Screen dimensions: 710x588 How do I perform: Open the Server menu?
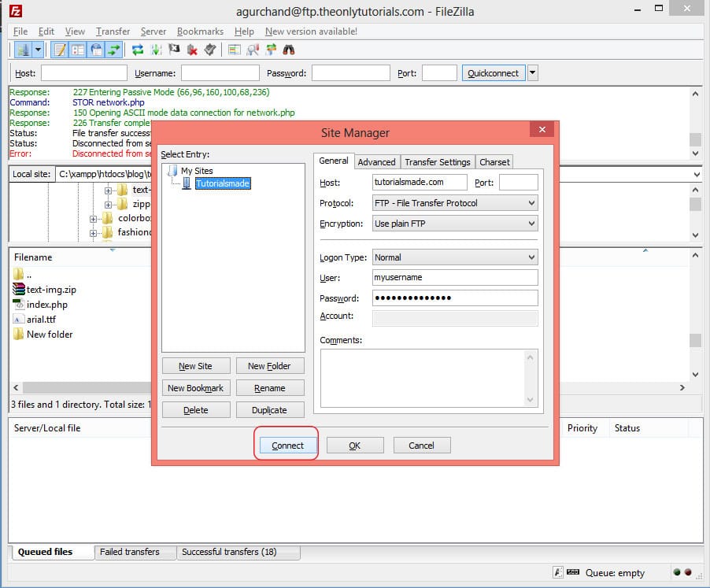pyautogui.click(x=153, y=31)
